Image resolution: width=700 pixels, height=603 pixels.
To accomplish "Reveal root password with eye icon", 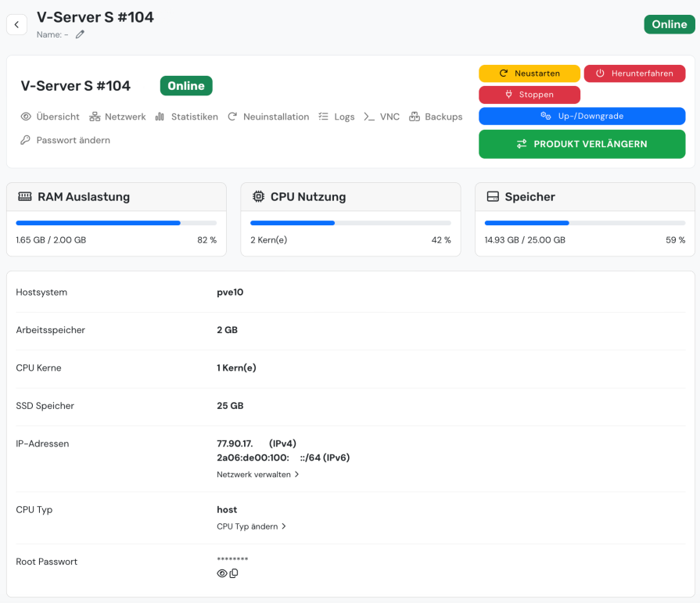I will [222, 573].
